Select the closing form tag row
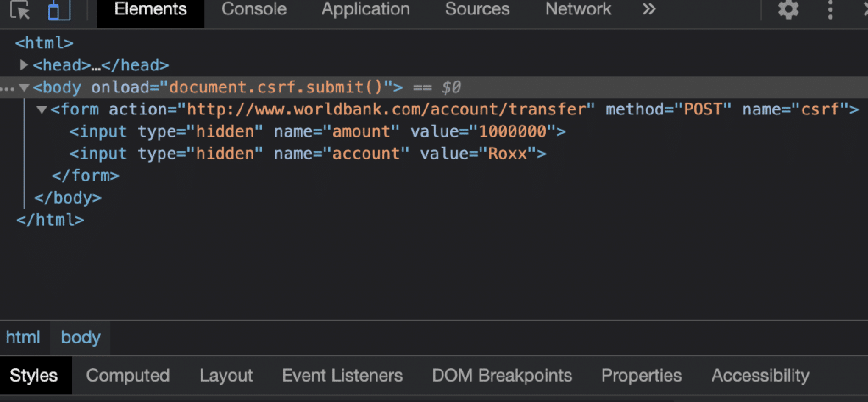This screenshot has height=402, width=868. (86, 176)
